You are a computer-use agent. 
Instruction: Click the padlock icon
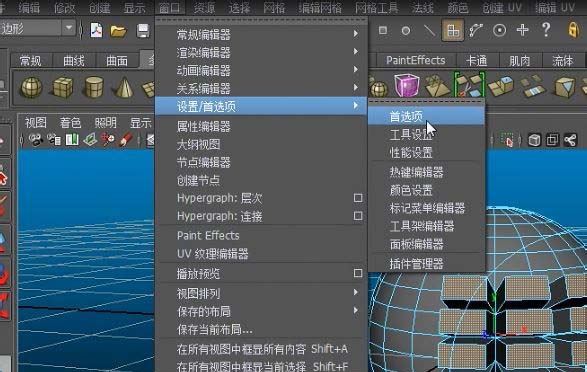[x=573, y=30]
